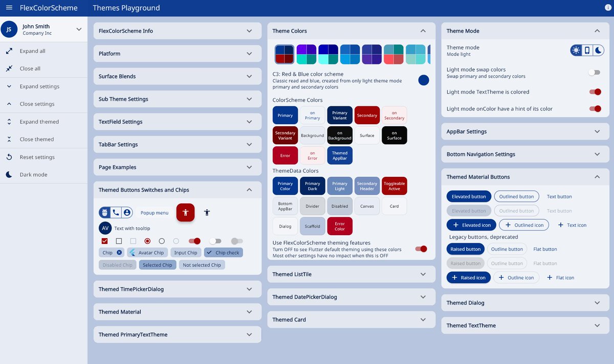Screen dimensions: 614x364
Task: Uncheck the red checked checkbox
Action: click(105, 241)
